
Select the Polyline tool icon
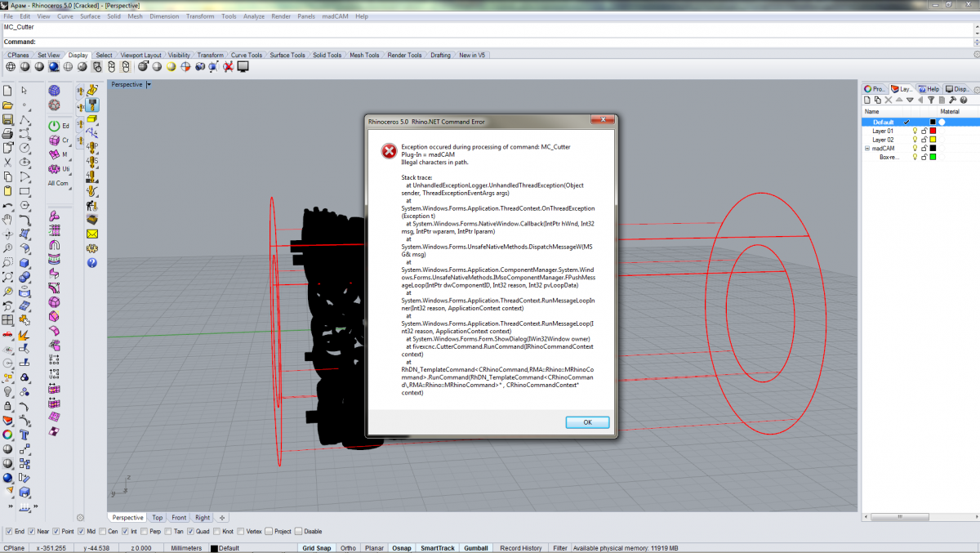(x=24, y=119)
